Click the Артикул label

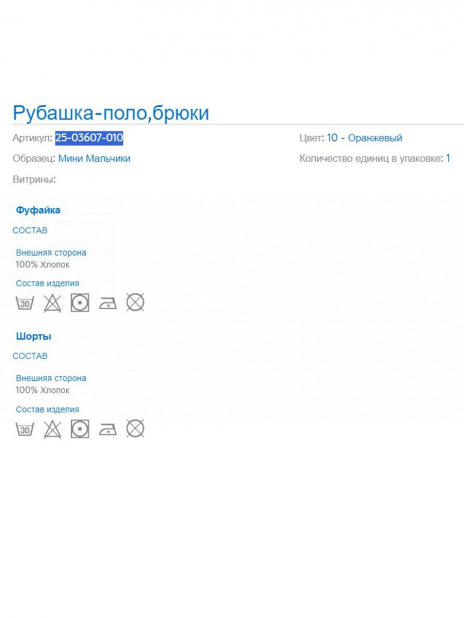[x=32, y=138]
